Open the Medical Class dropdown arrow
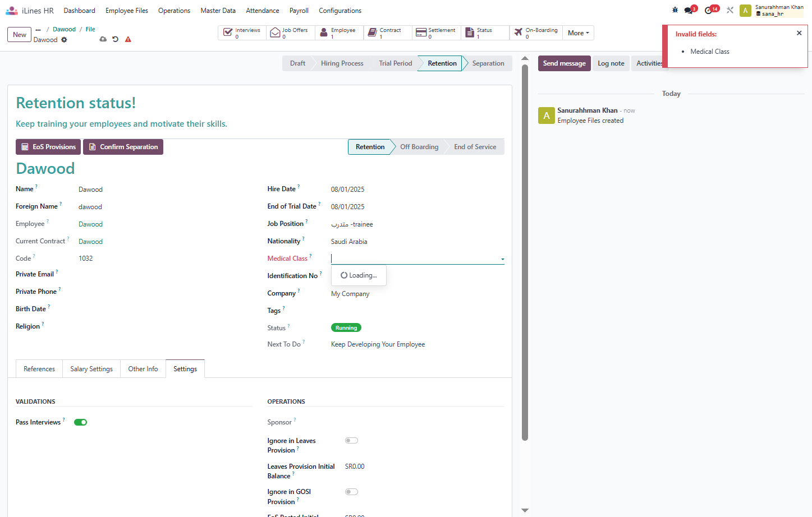This screenshot has width=812, height=517. coord(502,259)
